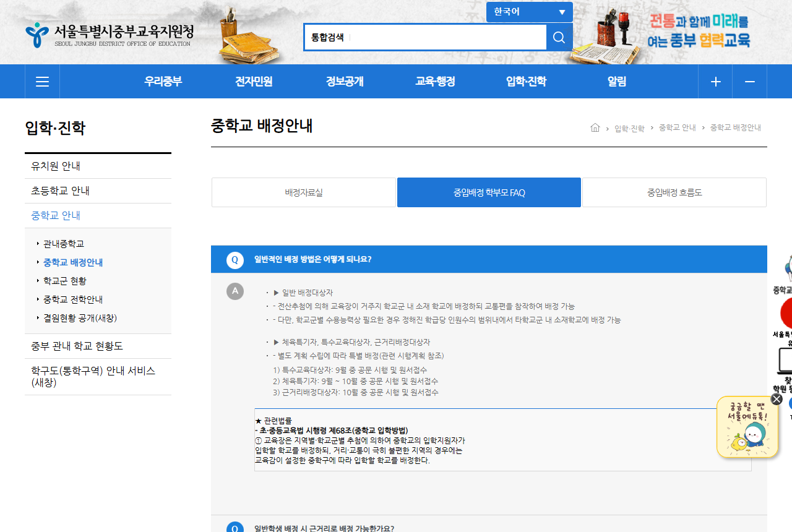This screenshot has width=792, height=532.
Task: Open the 알림 main menu
Action: pyautogui.click(x=617, y=82)
